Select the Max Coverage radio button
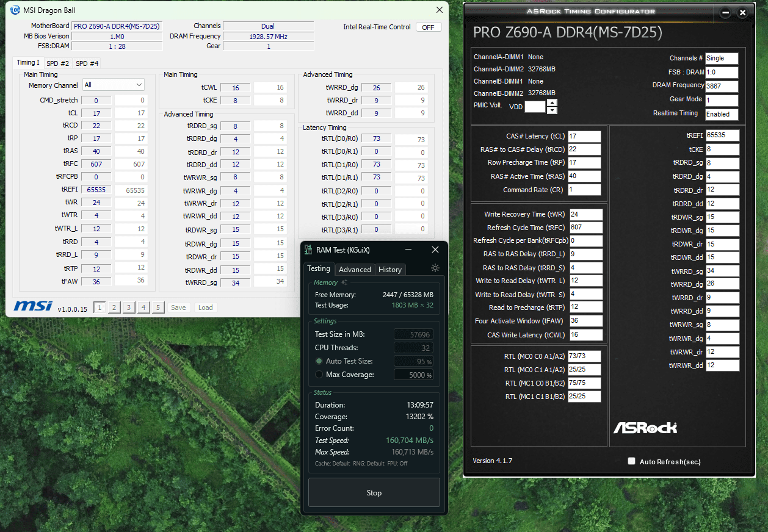The image size is (768, 532). (319, 375)
